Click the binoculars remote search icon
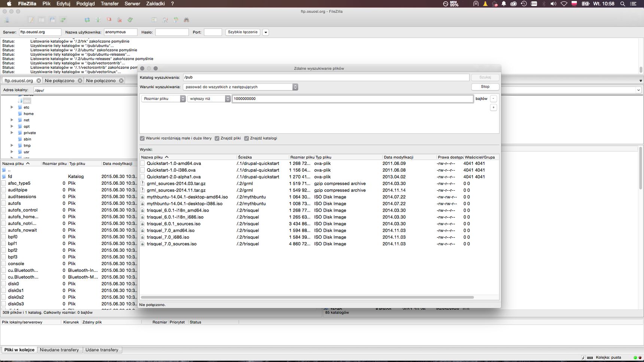This screenshot has width=644, height=362. coord(186,20)
